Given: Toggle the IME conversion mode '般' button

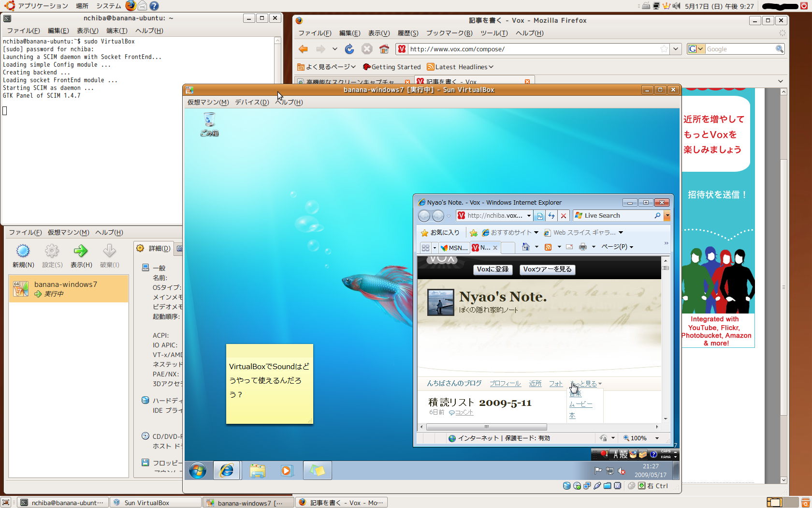Looking at the screenshot, I should tap(623, 454).
